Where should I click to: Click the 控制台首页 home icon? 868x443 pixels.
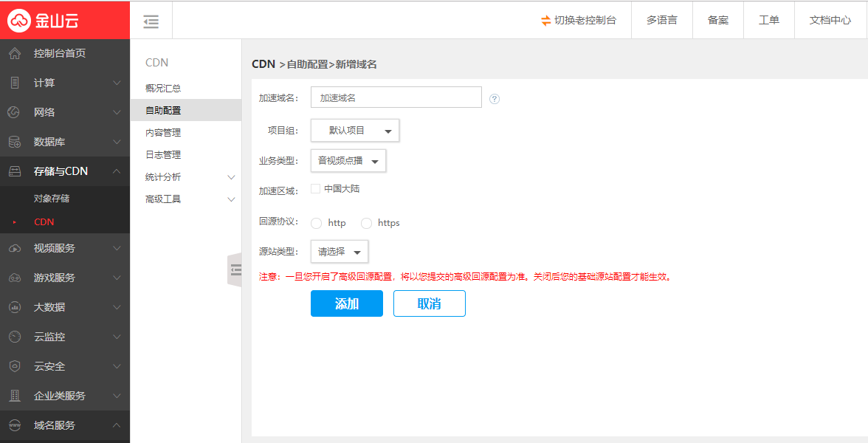(x=15, y=53)
